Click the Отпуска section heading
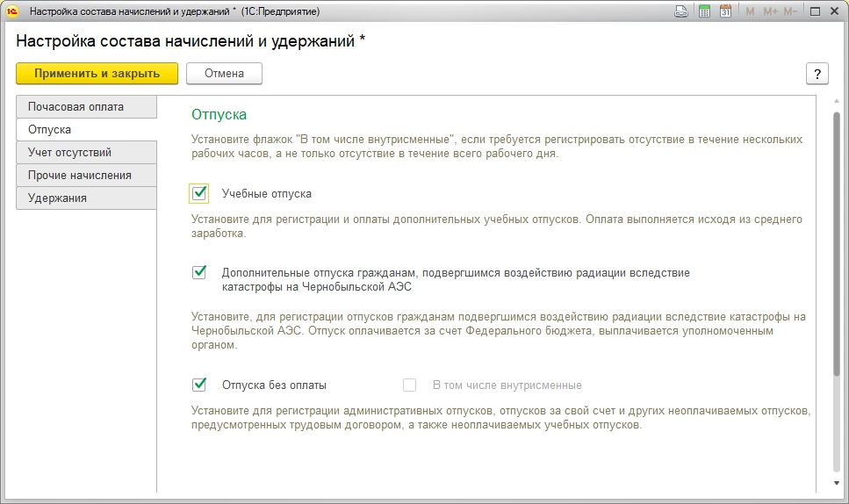Viewport: 849px width, 504px height. 219,114
